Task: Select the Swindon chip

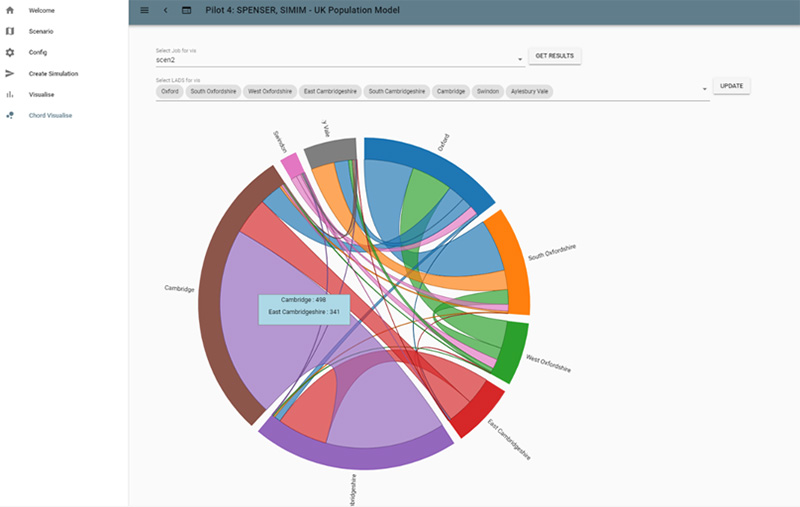Action: (x=486, y=91)
